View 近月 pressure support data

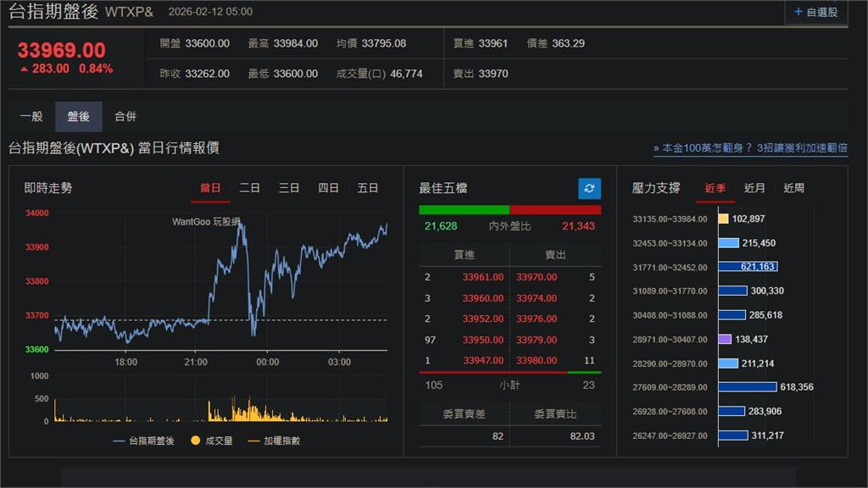754,188
